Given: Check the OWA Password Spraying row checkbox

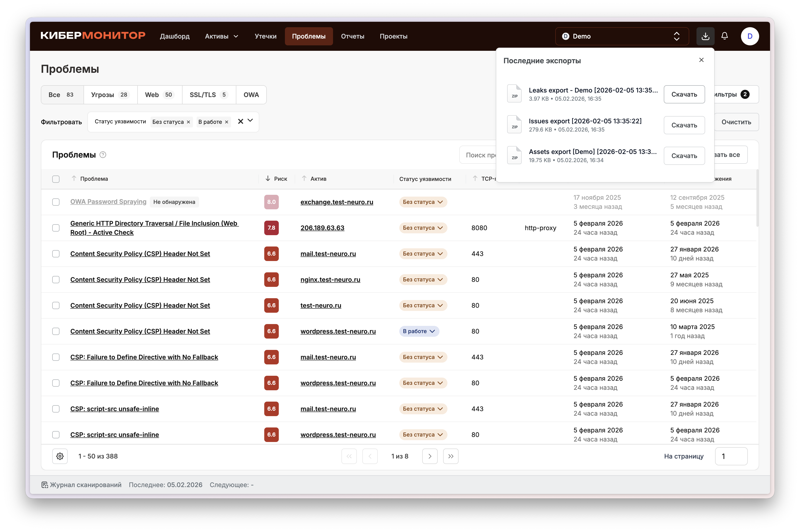Looking at the screenshot, I should (x=56, y=202).
